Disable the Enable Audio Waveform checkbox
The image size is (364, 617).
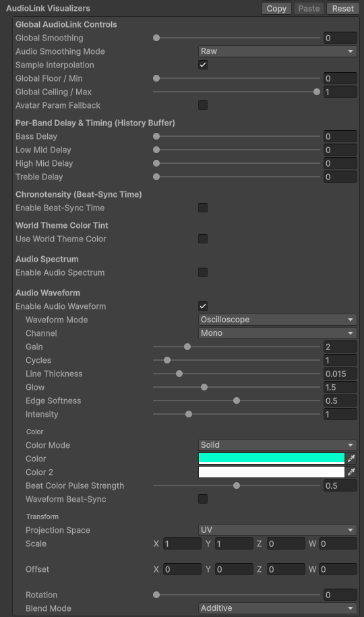203,306
